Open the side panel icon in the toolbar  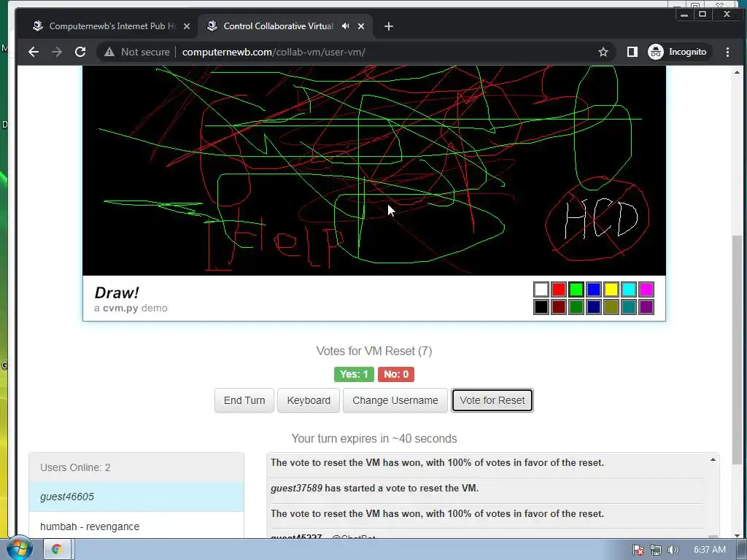pos(632,52)
